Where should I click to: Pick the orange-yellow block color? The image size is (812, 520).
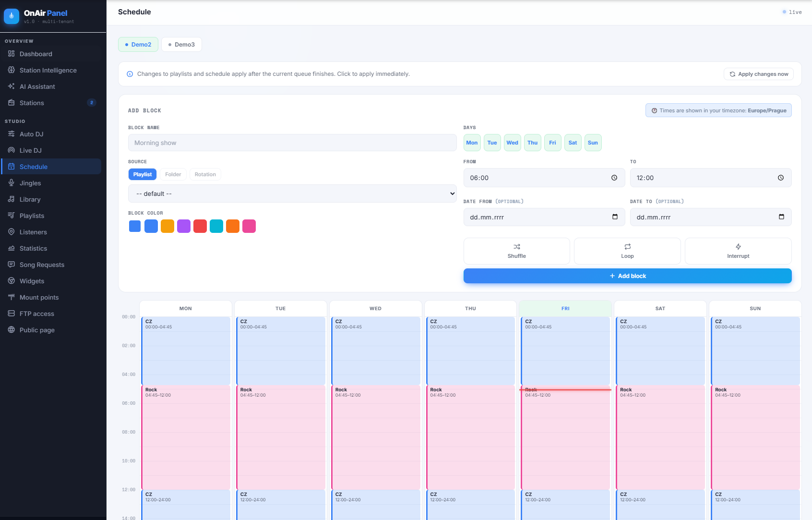[x=167, y=226]
